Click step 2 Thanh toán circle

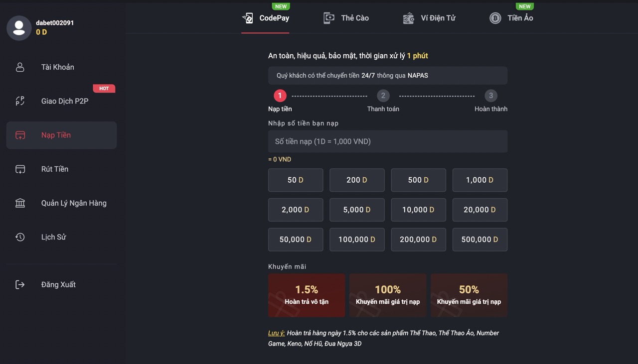383,96
